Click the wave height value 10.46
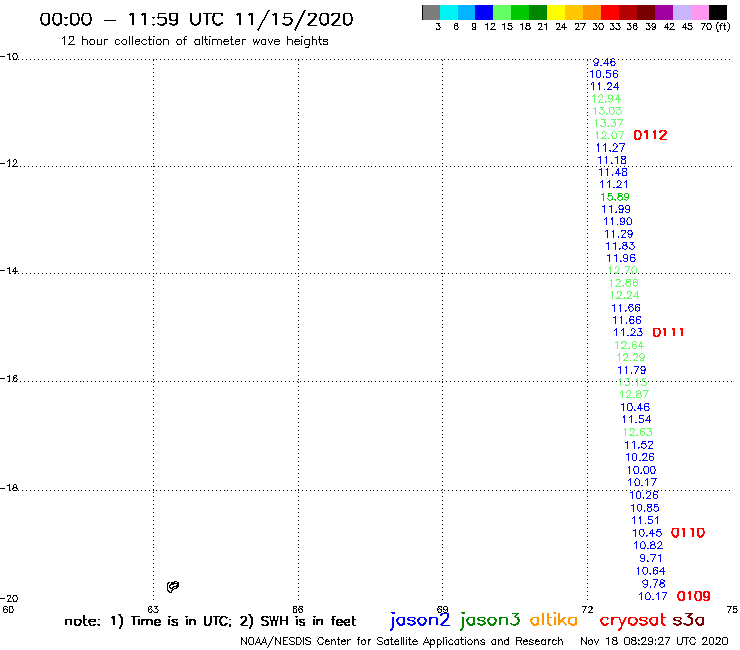740x650 pixels. click(635, 407)
